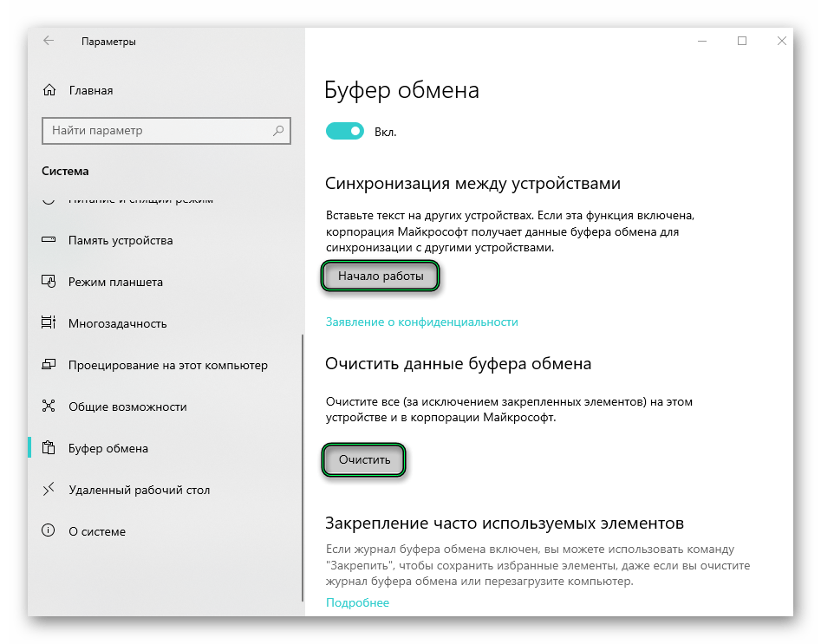Click the Общие возможности icon

(x=49, y=407)
